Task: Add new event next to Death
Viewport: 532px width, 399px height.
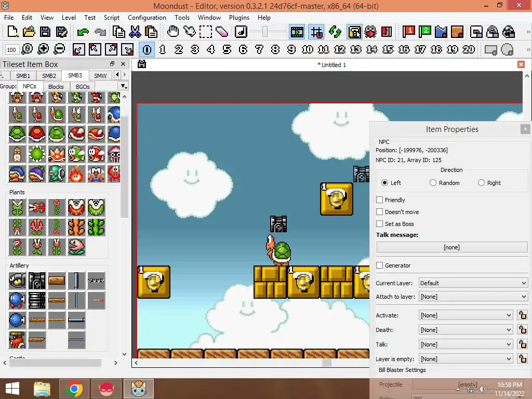Action: (x=523, y=330)
